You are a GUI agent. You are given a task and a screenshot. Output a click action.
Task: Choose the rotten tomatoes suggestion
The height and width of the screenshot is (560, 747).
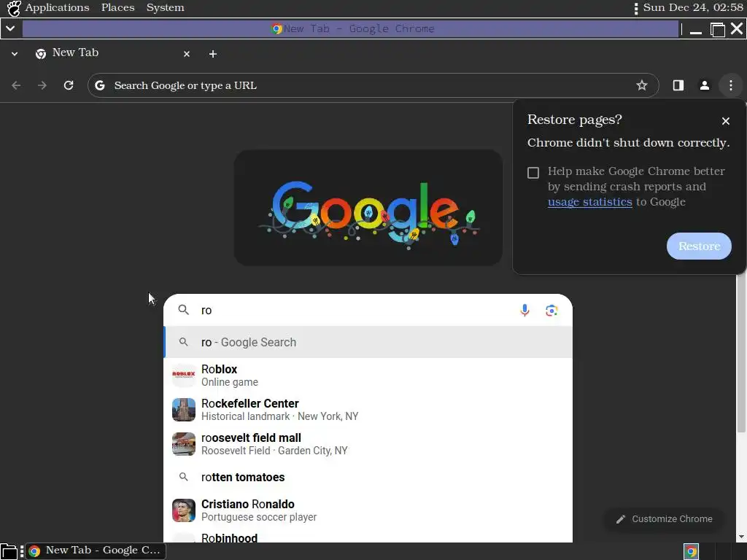(x=368, y=477)
